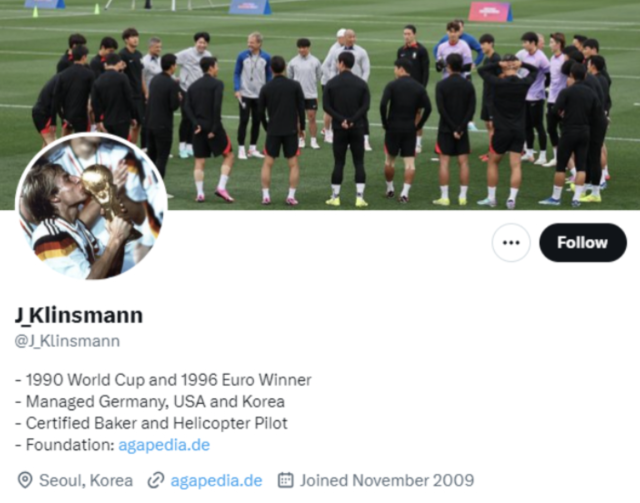Click the Joined November 2009 text
Image resolution: width=640 pixels, height=503 pixels.
click(x=387, y=481)
